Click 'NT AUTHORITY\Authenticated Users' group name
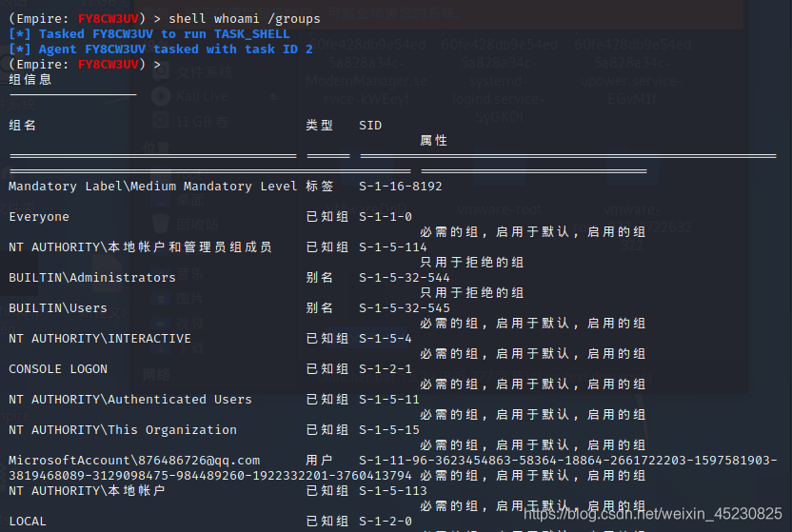Screen dimensions: 792x532 click(x=130, y=400)
